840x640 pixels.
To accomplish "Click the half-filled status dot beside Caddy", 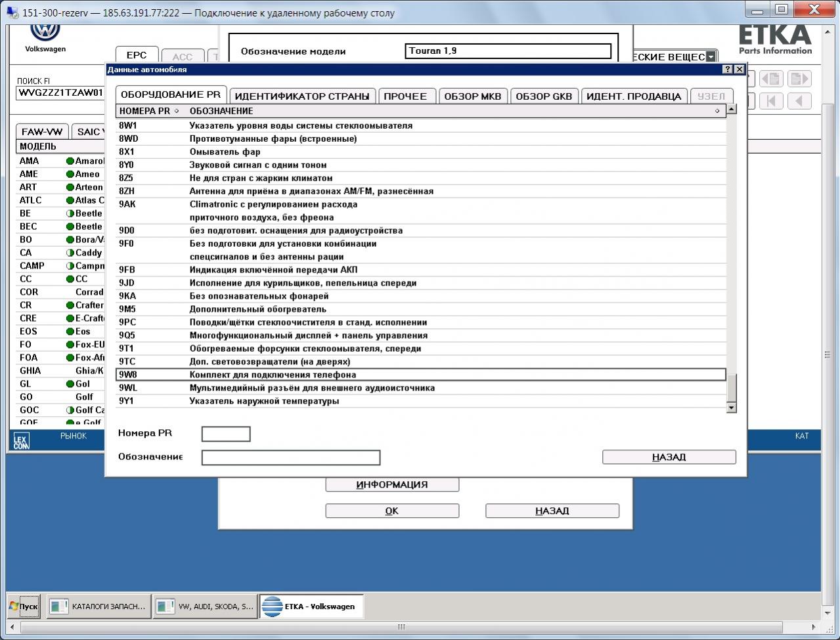I will point(70,253).
